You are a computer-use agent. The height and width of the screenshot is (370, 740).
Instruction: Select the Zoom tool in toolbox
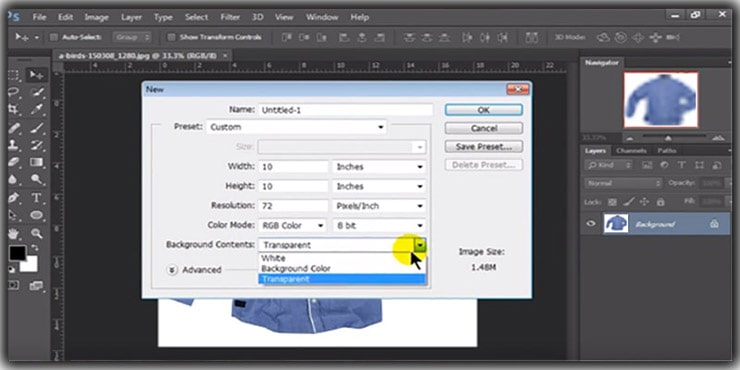(x=37, y=233)
